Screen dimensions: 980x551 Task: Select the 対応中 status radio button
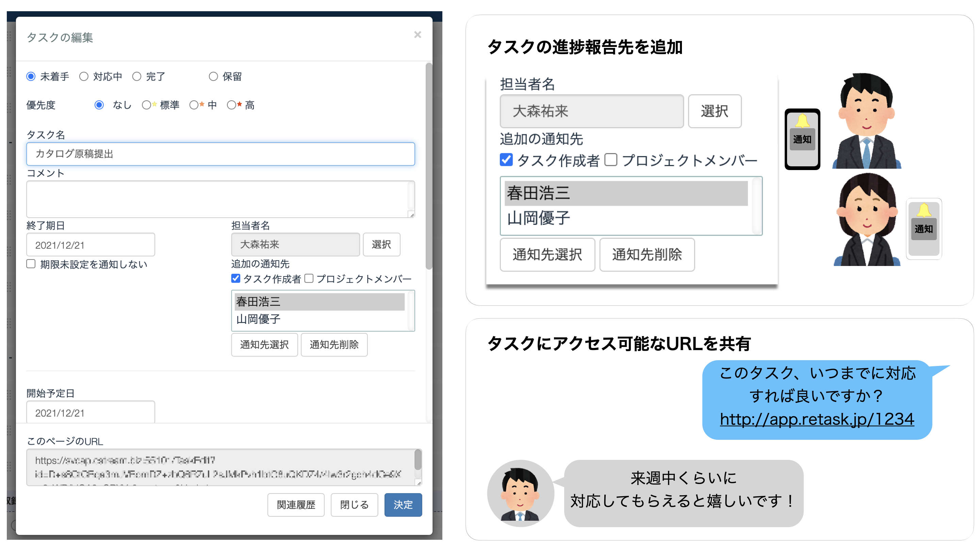(x=84, y=77)
